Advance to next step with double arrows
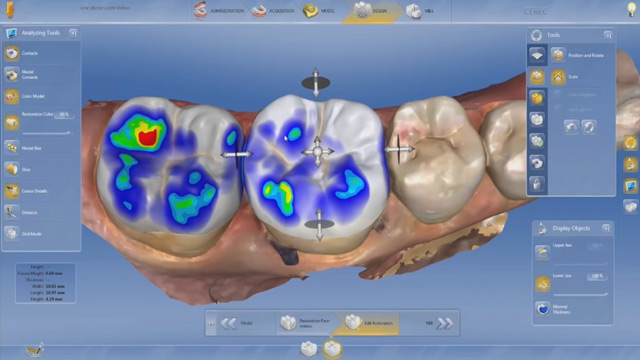640x360 pixels. coord(444,323)
